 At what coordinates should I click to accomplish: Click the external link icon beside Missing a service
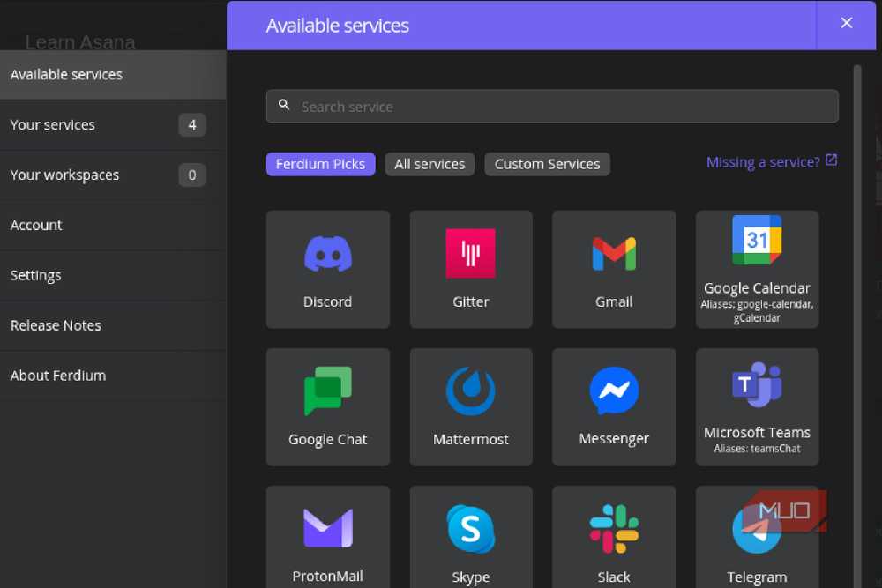coord(831,160)
